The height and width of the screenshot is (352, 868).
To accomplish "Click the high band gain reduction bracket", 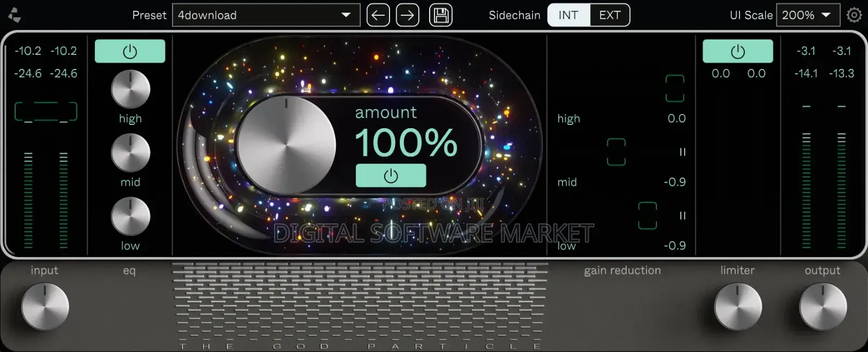I will (x=675, y=89).
